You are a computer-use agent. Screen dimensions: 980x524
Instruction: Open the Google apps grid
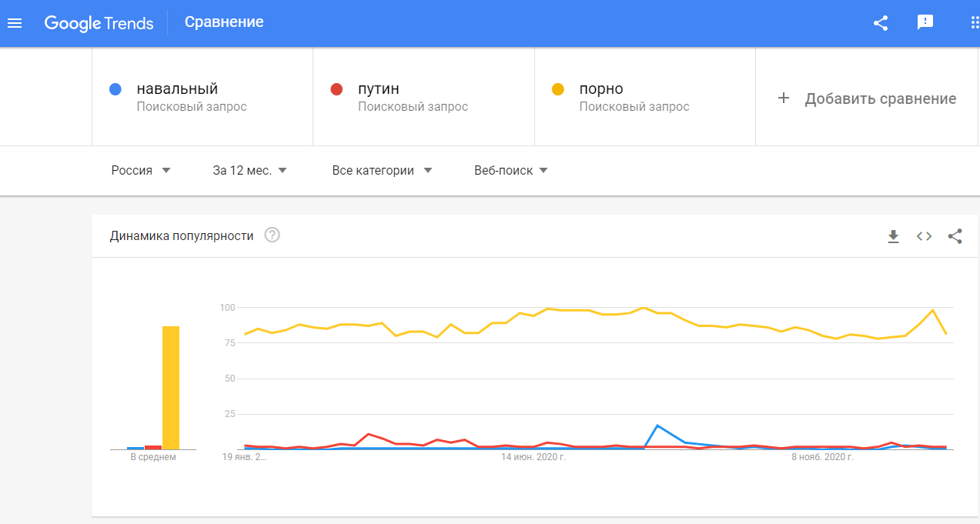pyautogui.click(x=975, y=22)
